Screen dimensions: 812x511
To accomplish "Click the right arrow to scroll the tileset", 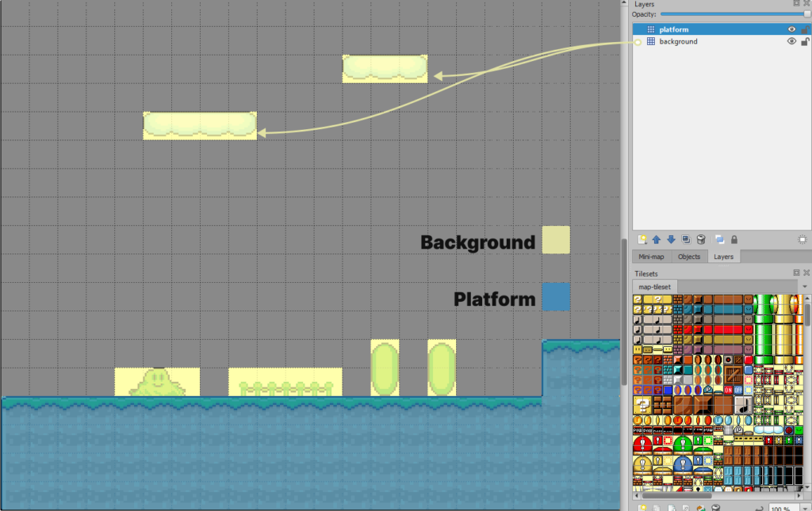I will pos(799,498).
